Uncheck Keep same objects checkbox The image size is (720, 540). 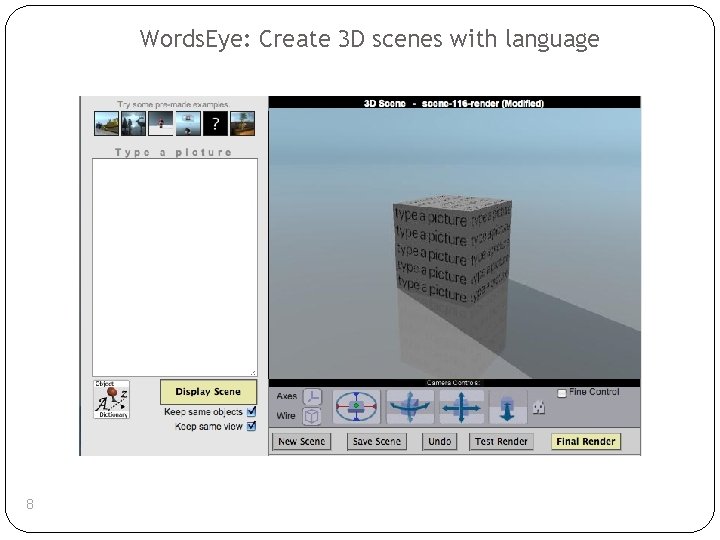[x=251, y=411]
